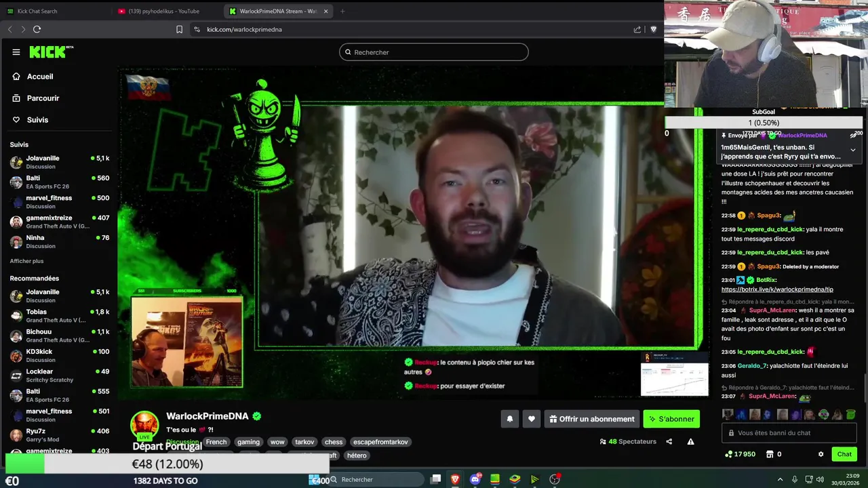Reload the page with refresh icon
Screen dimensions: 868x488
(37, 29)
